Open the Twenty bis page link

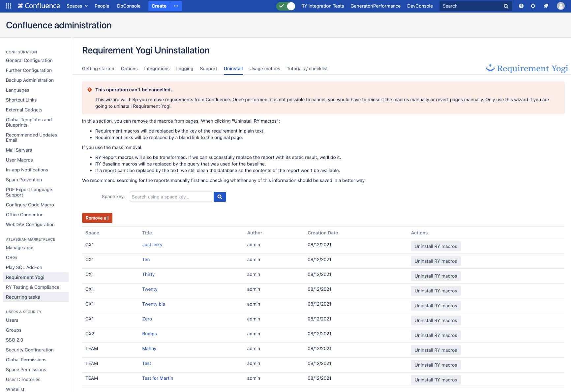(153, 304)
